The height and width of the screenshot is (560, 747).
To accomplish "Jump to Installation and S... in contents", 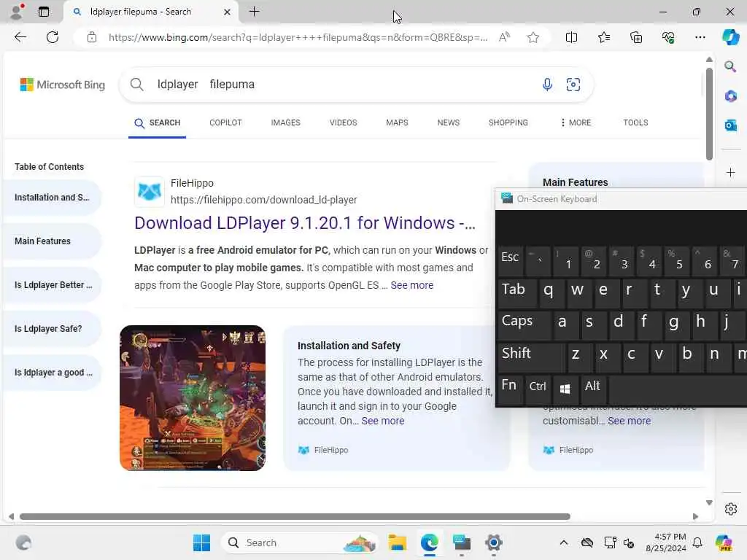I will click(52, 197).
